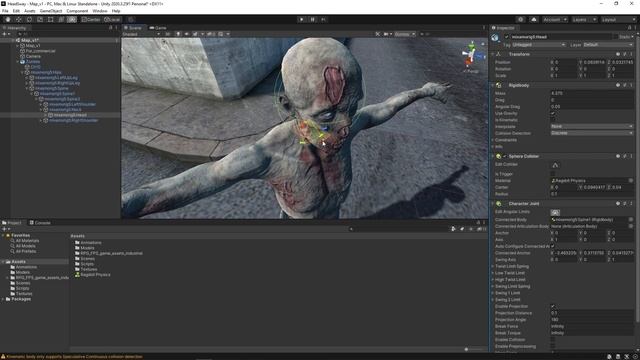The width and height of the screenshot is (640, 360).
Task: Toggle Is Kinematic checkbox
Action: tap(553, 120)
